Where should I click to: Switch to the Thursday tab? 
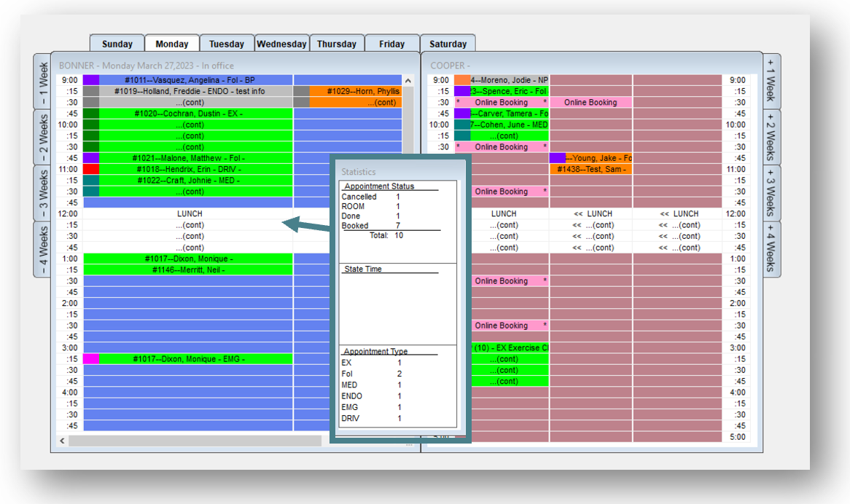click(x=337, y=44)
